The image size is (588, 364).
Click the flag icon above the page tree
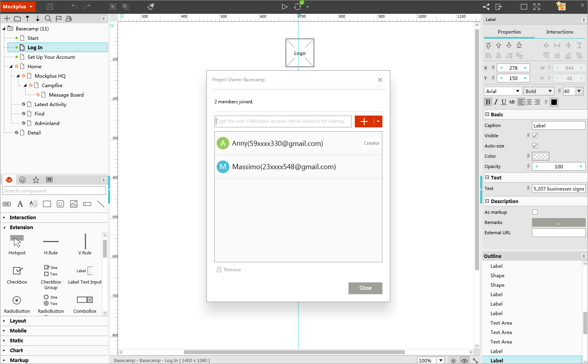coord(58,19)
